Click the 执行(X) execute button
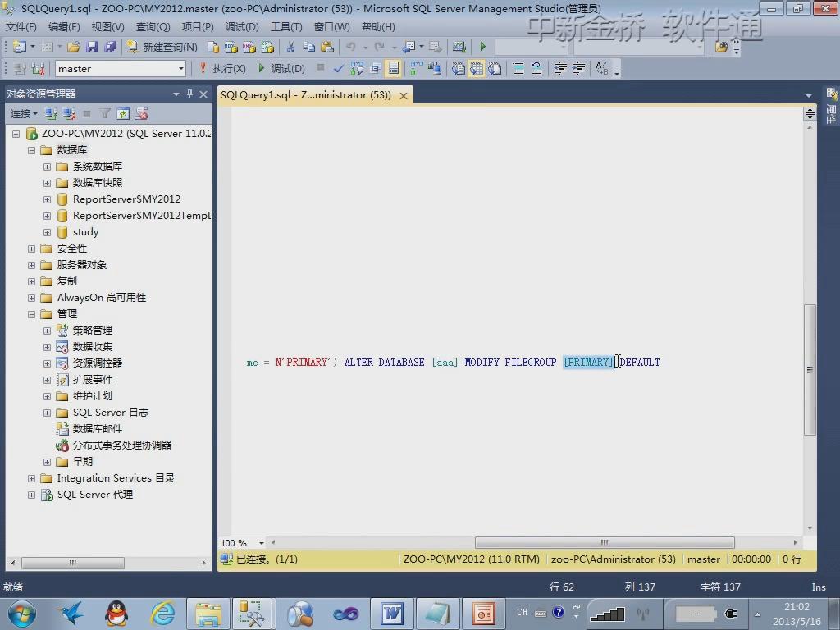This screenshot has height=630, width=840. click(x=222, y=69)
